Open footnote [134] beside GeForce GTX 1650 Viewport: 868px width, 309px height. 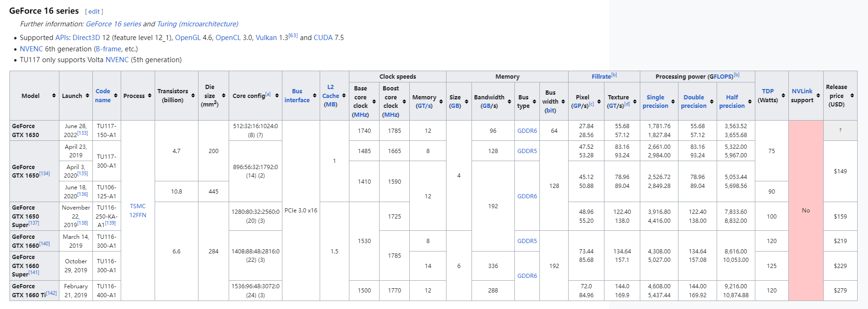click(44, 174)
